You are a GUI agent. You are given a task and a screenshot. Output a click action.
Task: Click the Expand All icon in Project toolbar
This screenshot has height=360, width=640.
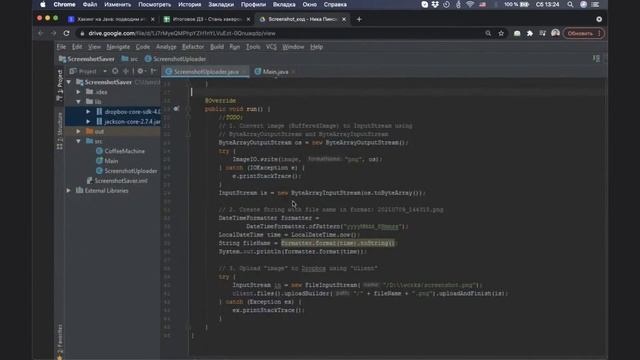tap(126, 71)
